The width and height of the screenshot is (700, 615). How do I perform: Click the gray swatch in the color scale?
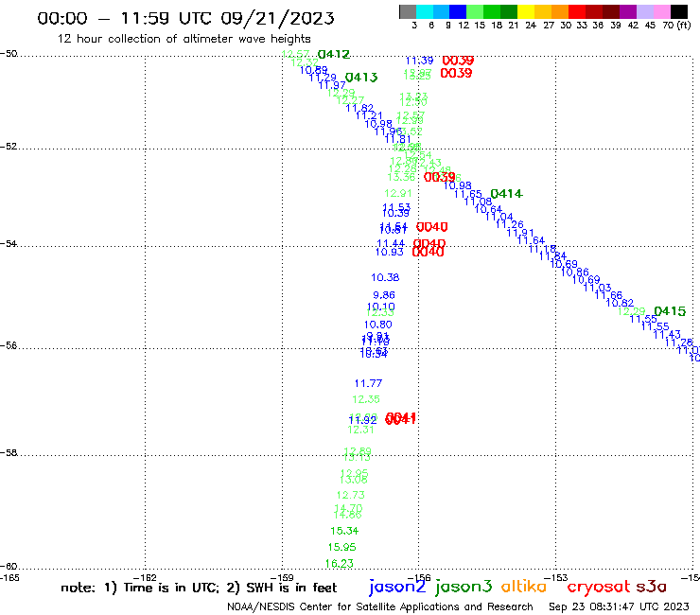[408, 11]
